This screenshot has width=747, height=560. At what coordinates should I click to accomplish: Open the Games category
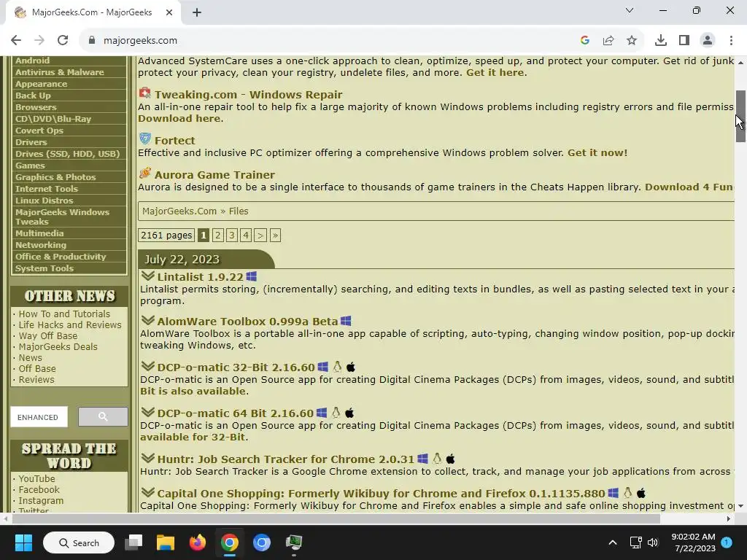click(30, 166)
